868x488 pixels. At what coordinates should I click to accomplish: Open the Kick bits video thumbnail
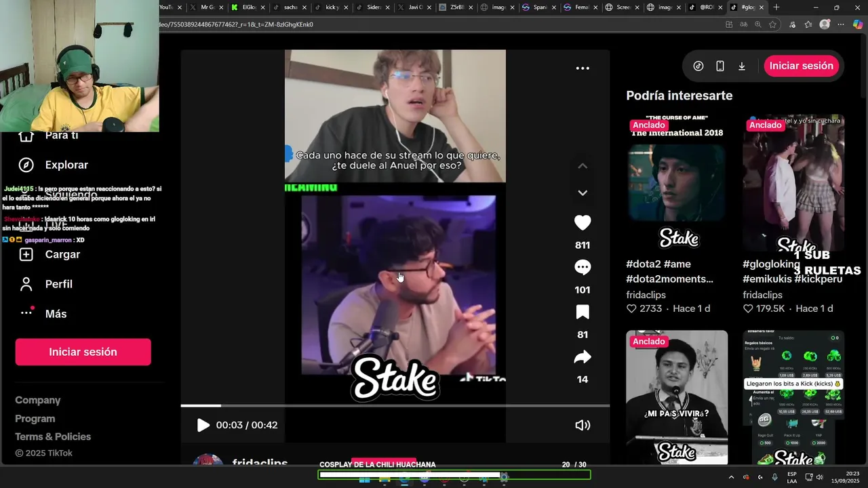point(793,397)
